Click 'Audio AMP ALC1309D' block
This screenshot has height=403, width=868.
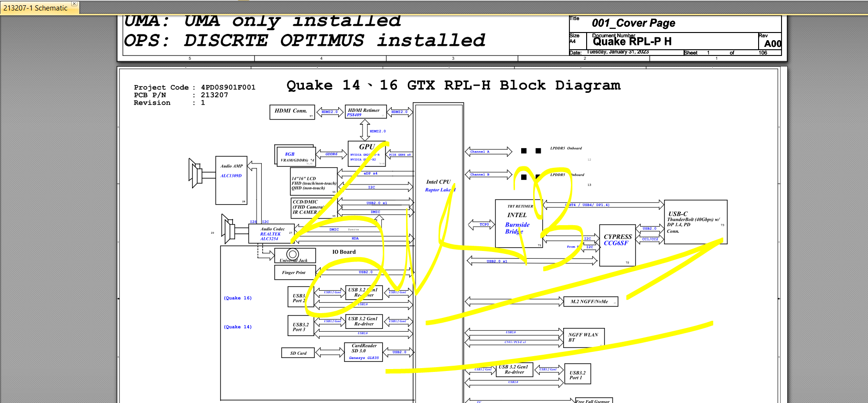click(231, 180)
